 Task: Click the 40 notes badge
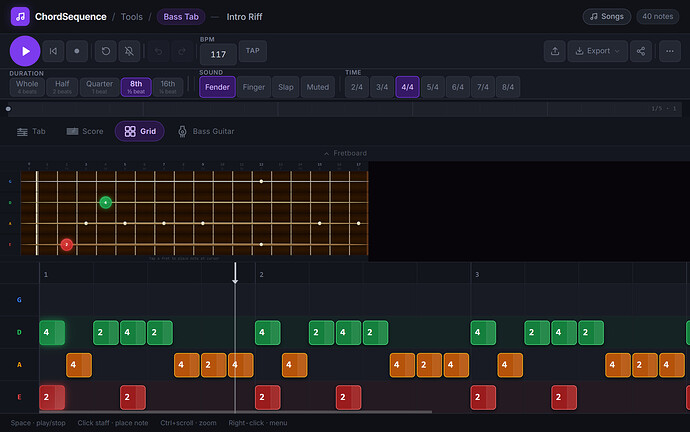657,17
